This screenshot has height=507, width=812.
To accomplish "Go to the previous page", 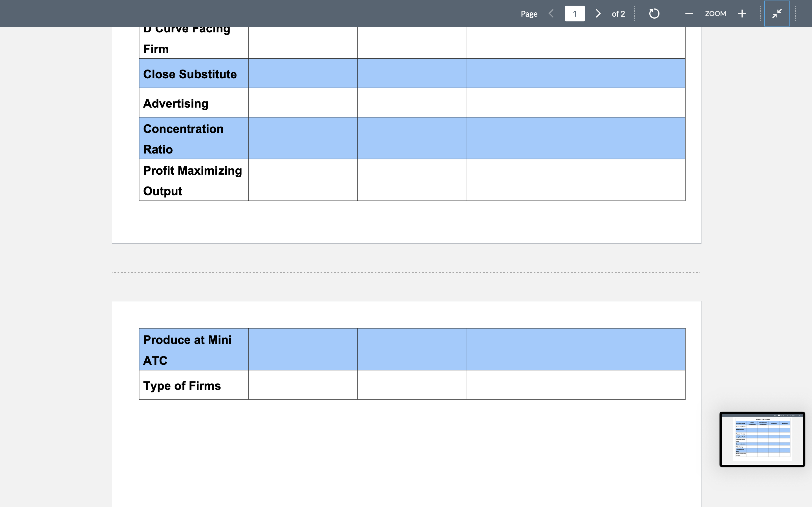I will click(x=551, y=14).
